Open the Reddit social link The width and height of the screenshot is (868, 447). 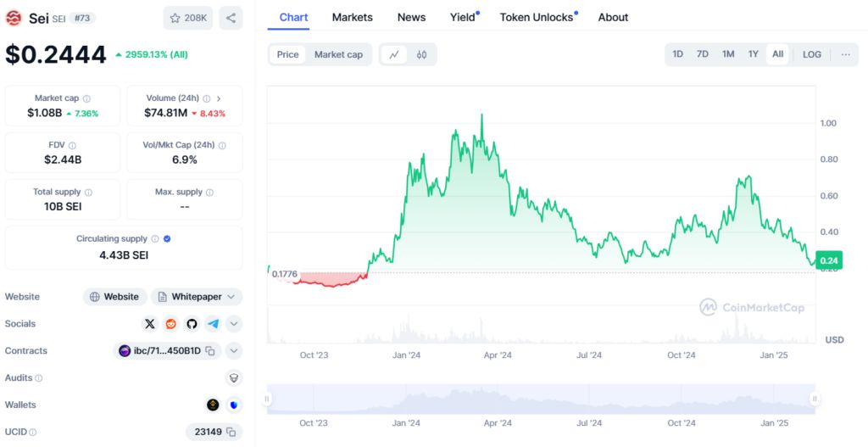(x=171, y=323)
